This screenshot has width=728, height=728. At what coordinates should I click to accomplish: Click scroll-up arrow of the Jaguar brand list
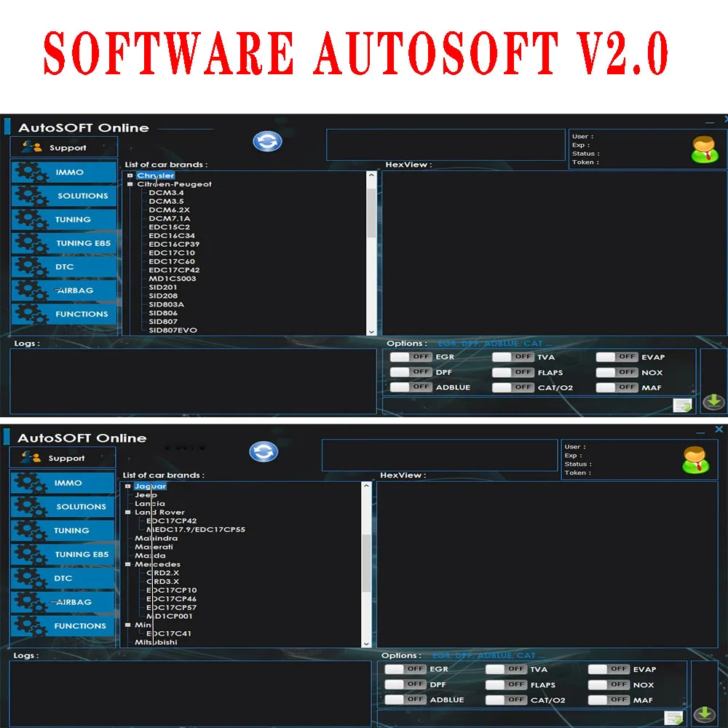(366, 486)
